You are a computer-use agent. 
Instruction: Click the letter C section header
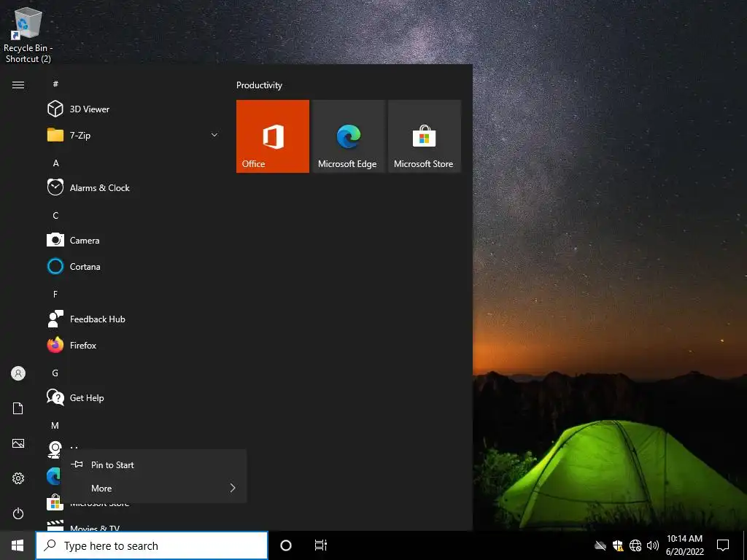[55, 216]
